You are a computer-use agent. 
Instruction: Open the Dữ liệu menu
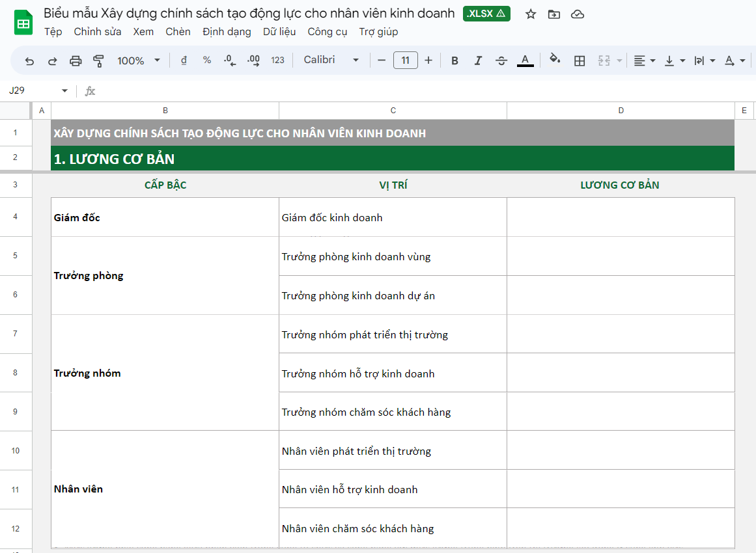pos(279,32)
